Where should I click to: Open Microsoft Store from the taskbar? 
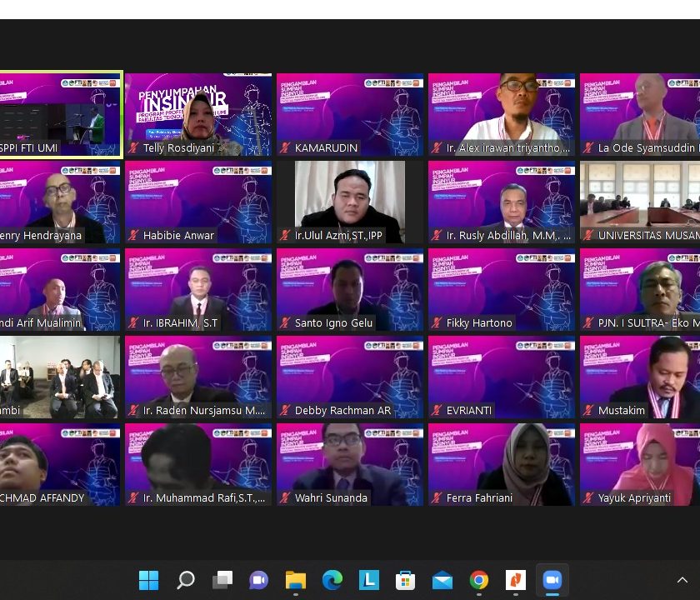pos(405,580)
